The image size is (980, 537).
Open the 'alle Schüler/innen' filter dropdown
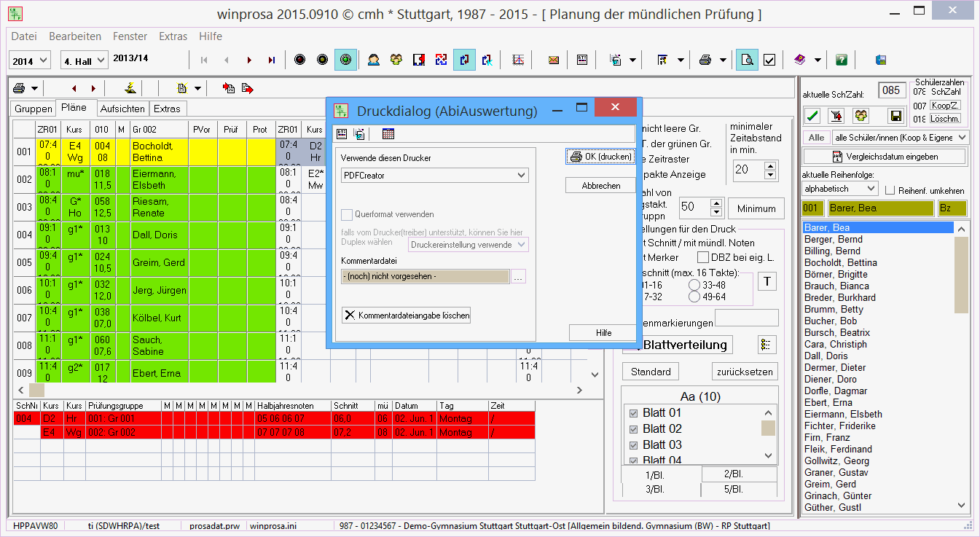click(962, 138)
